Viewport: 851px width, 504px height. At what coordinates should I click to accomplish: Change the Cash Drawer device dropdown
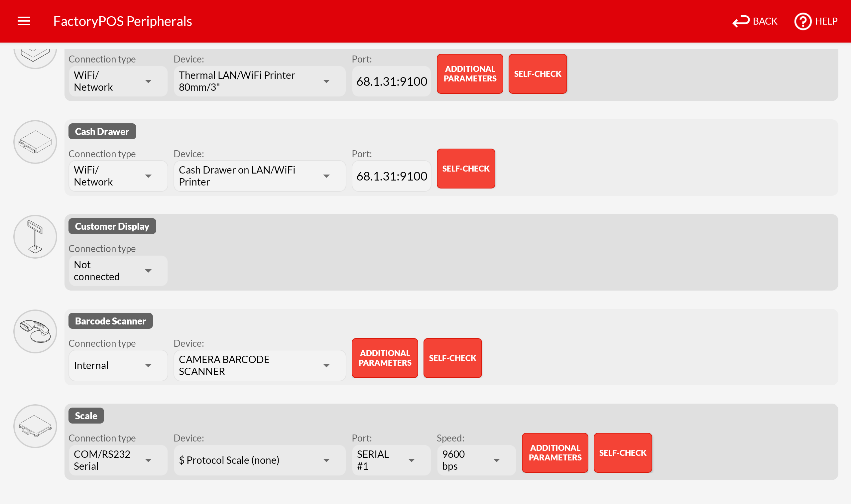(x=259, y=176)
